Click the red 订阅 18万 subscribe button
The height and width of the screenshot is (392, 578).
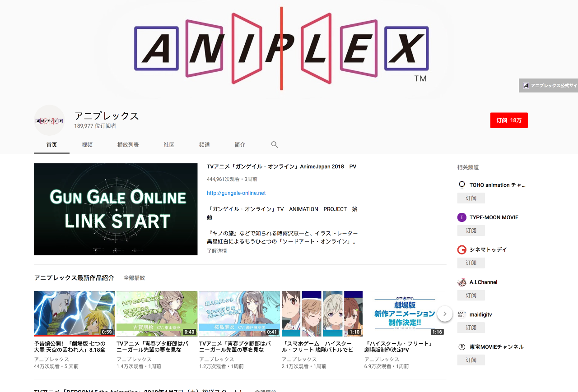509,120
